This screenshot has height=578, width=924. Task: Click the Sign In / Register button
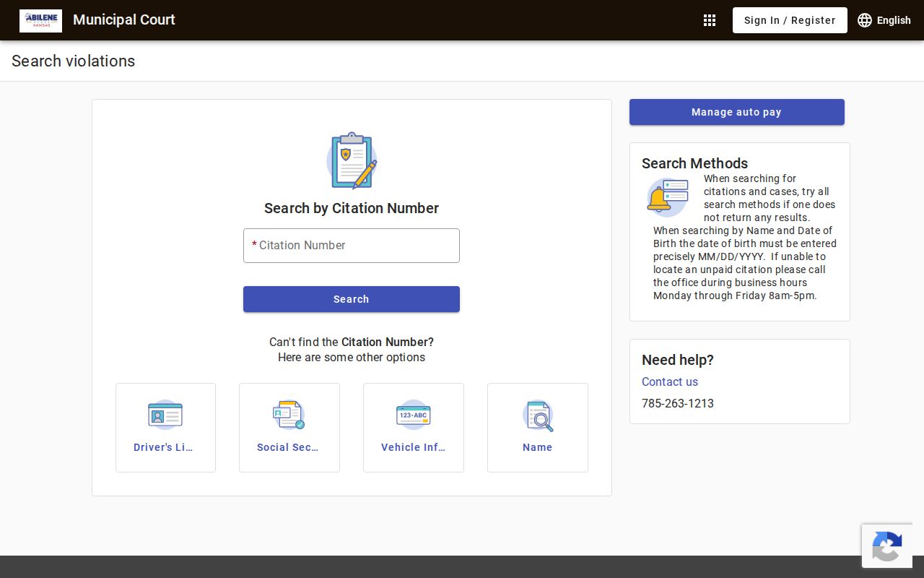[790, 20]
